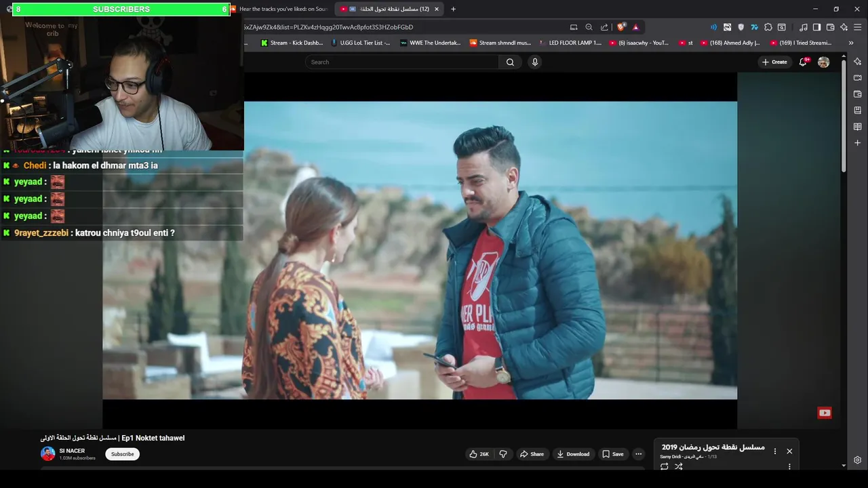Dislike the video

[x=503, y=454]
